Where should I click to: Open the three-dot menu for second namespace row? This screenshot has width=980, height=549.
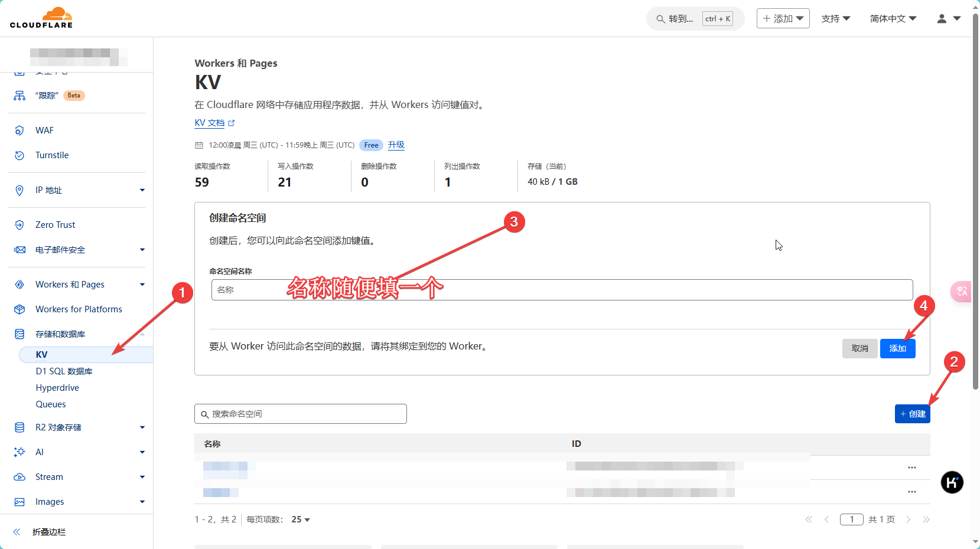click(x=912, y=492)
